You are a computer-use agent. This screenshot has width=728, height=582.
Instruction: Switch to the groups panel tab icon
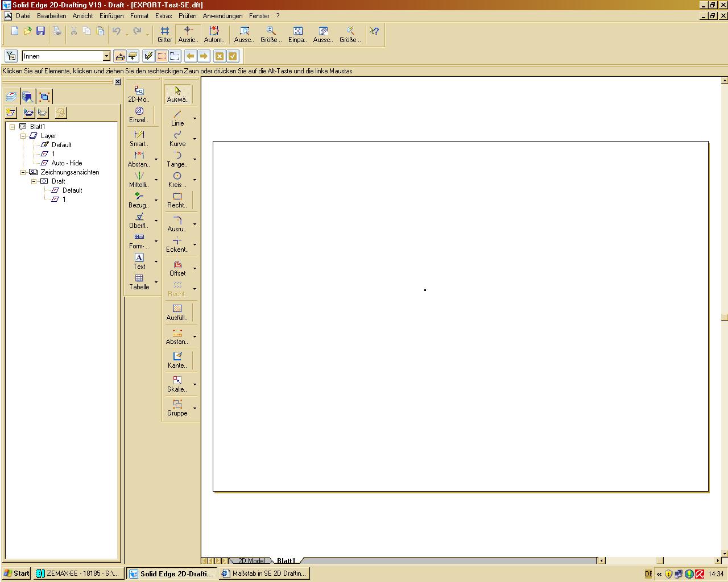pos(45,97)
